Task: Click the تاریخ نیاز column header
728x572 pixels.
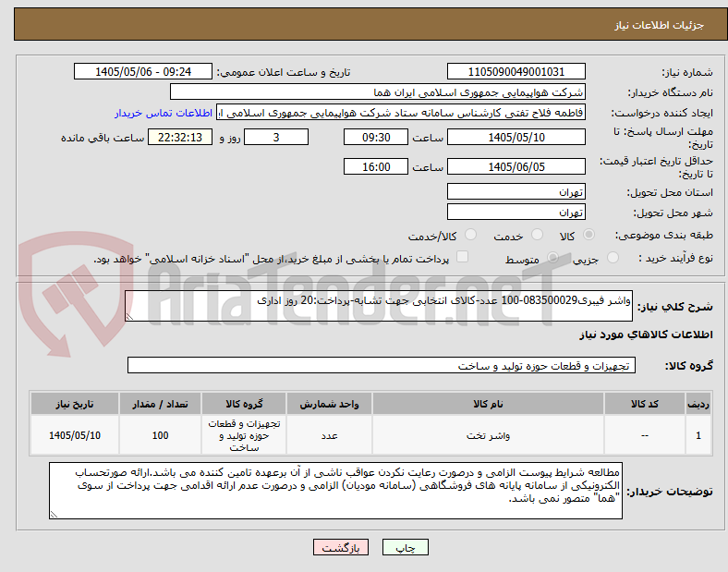Action: coord(75,404)
